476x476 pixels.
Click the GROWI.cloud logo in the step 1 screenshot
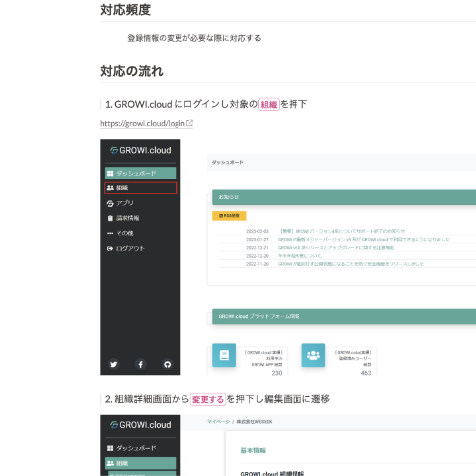tap(141, 150)
